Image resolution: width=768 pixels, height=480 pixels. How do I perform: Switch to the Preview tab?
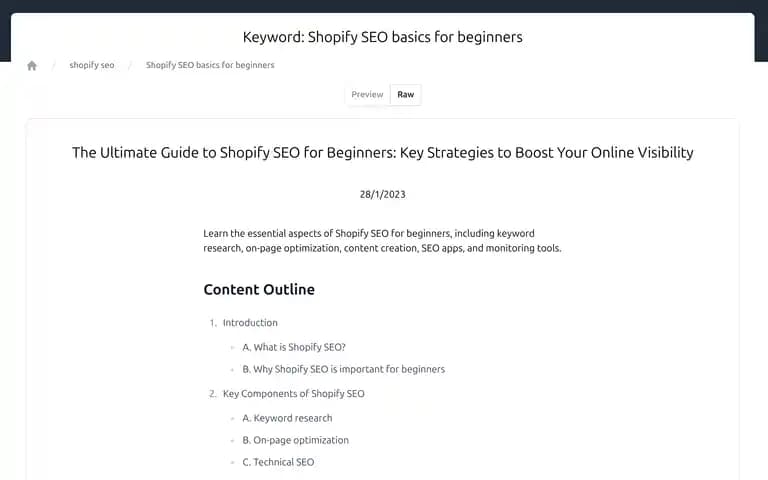tap(367, 95)
